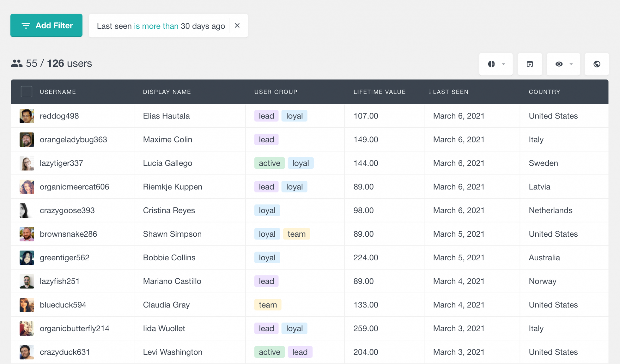Click the users count icon

click(x=17, y=63)
